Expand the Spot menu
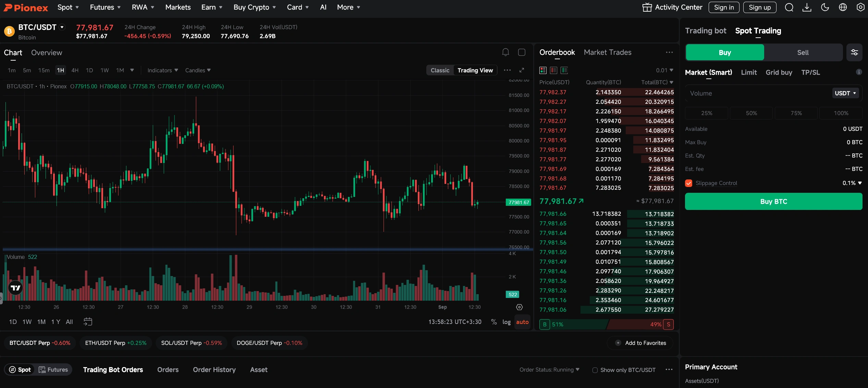 [x=68, y=7]
